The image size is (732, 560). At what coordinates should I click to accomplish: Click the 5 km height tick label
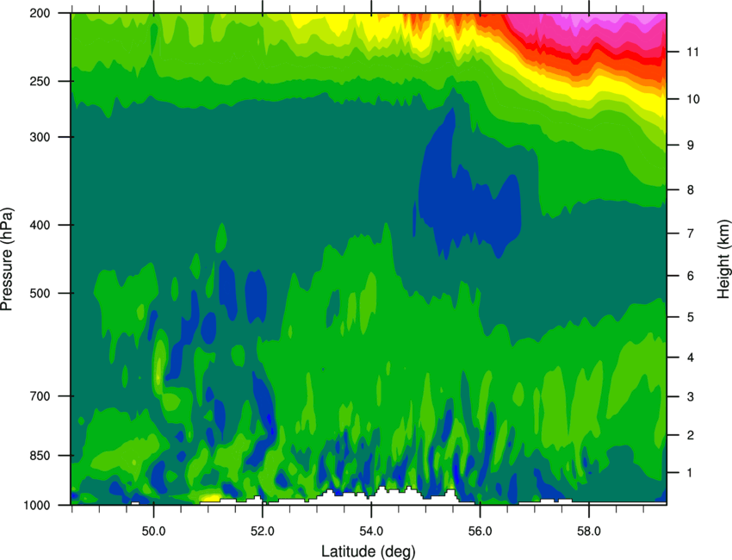[691, 318]
